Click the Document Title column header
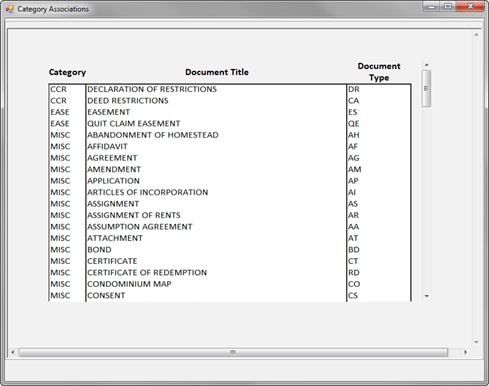The width and height of the screenshot is (489, 386). [217, 72]
